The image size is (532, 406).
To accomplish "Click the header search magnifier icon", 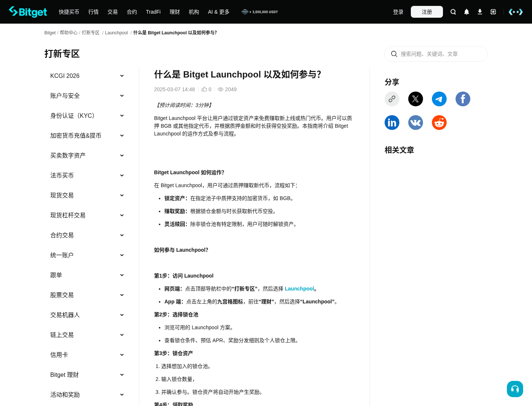I will pos(453,12).
